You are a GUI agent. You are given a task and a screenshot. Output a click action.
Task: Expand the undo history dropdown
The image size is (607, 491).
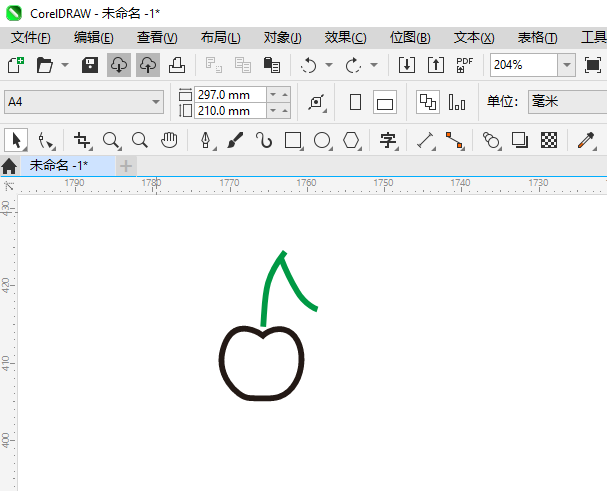(329, 65)
